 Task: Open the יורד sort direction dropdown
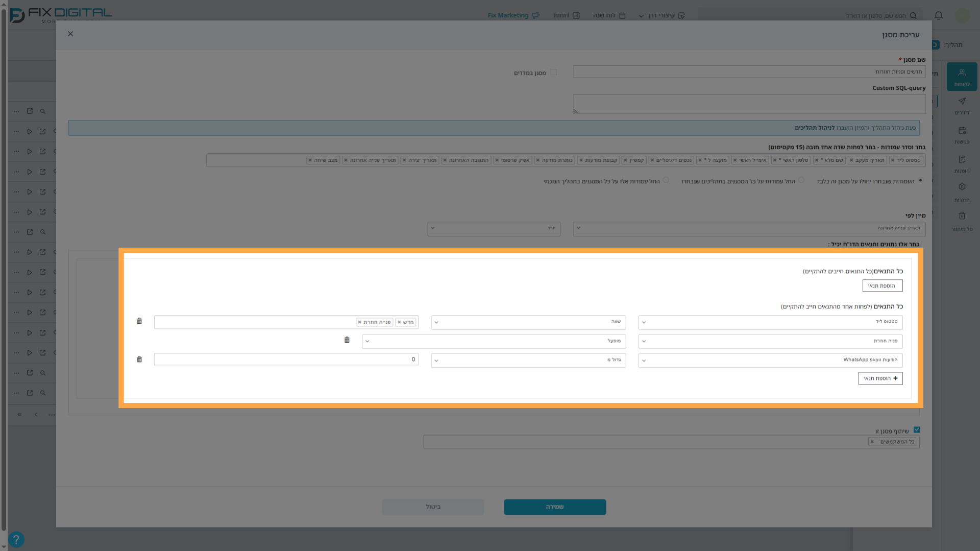point(494,228)
